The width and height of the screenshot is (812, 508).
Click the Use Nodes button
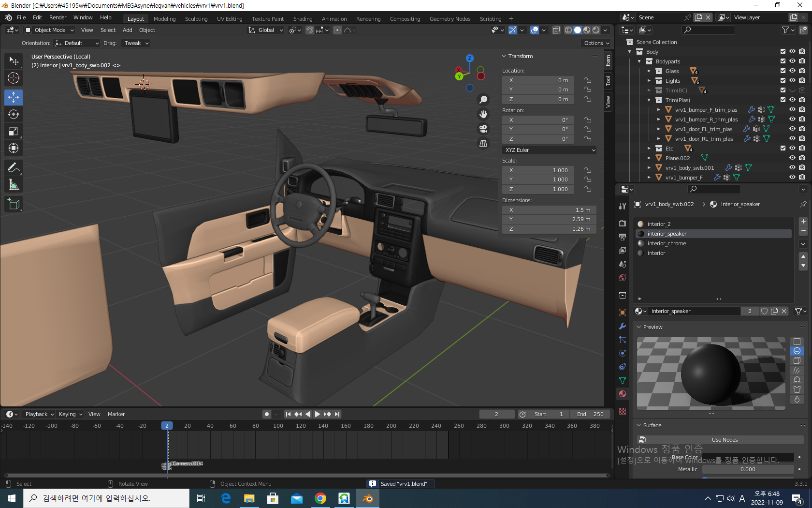click(x=724, y=440)
